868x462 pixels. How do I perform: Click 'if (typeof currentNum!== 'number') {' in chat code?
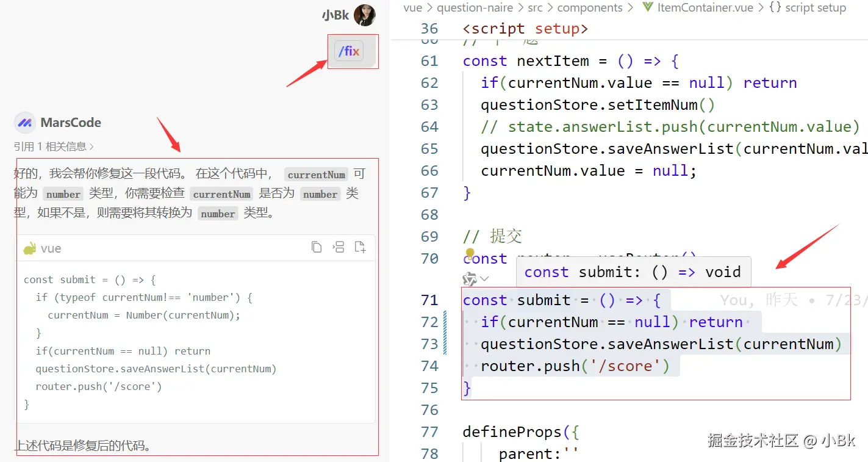click(x=144, y=297)
